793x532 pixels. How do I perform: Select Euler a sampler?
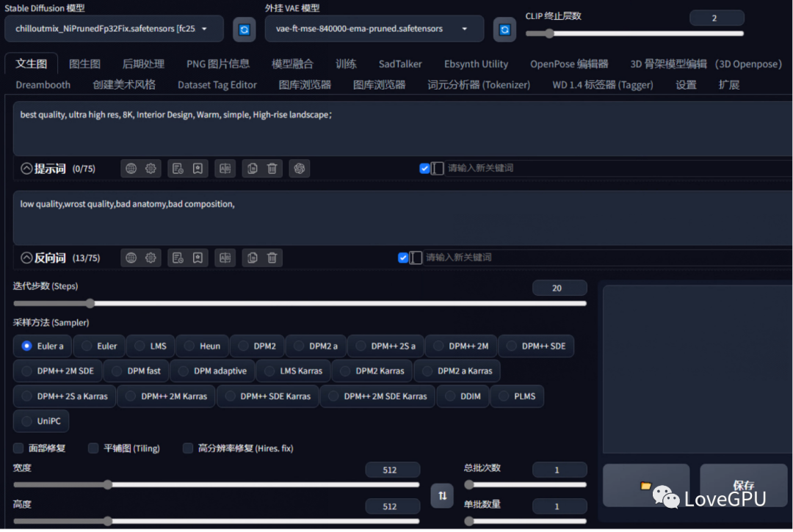43,346
